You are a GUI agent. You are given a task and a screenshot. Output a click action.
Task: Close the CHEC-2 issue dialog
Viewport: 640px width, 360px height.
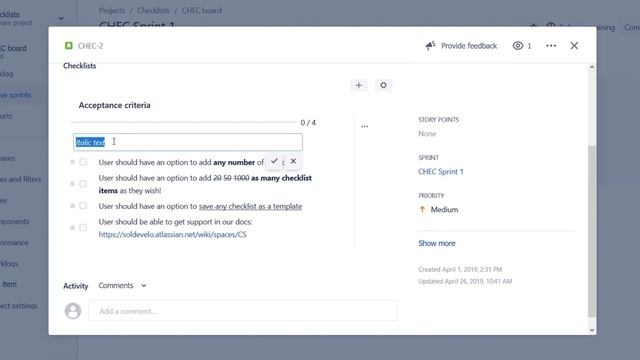(574, 46)
